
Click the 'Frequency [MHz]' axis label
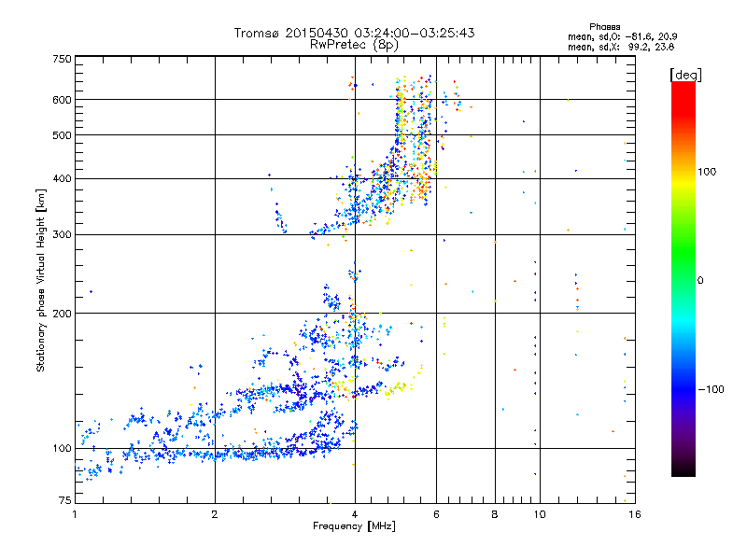point(354,526)
